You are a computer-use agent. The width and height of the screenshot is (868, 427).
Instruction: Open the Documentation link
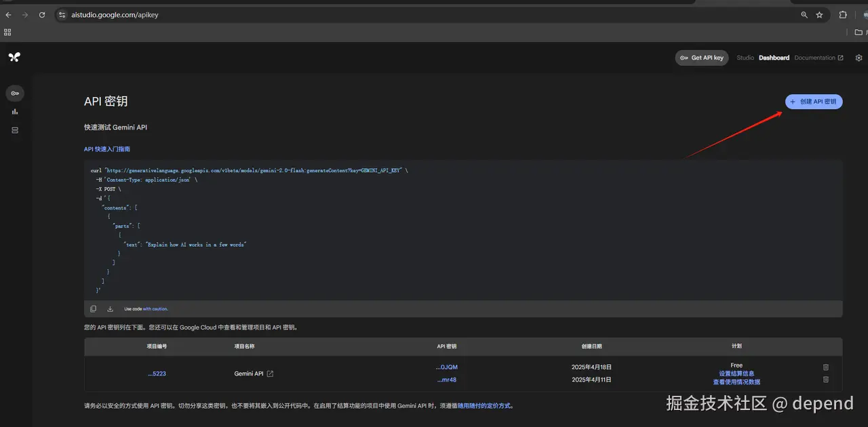(818, 58)
